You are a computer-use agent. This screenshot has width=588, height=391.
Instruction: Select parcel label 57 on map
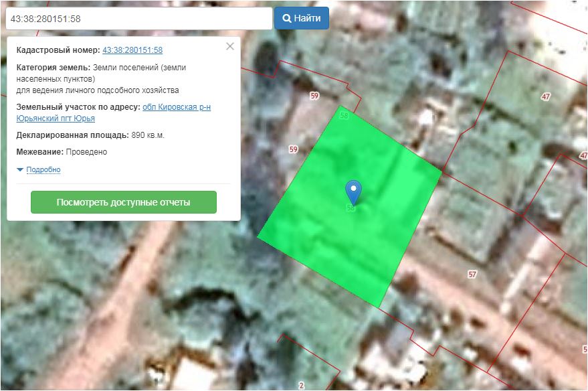point(472,275)
